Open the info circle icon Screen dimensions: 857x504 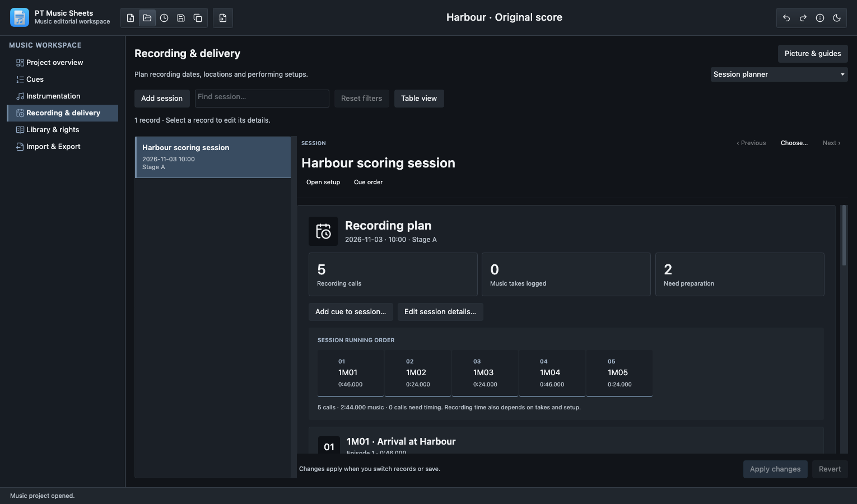(x=820, y=18)
